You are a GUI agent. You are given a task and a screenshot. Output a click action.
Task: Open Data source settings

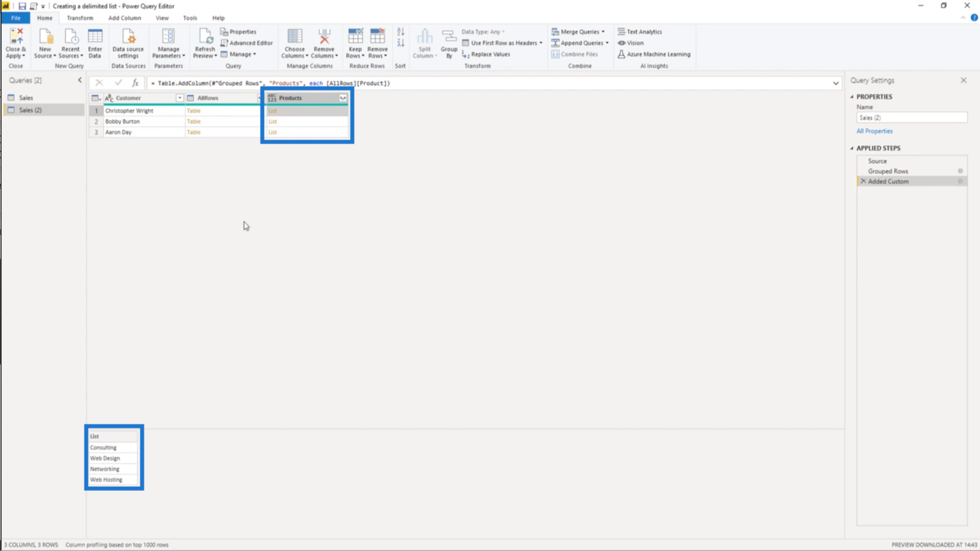pyautogui.click(x=128, y=43)
